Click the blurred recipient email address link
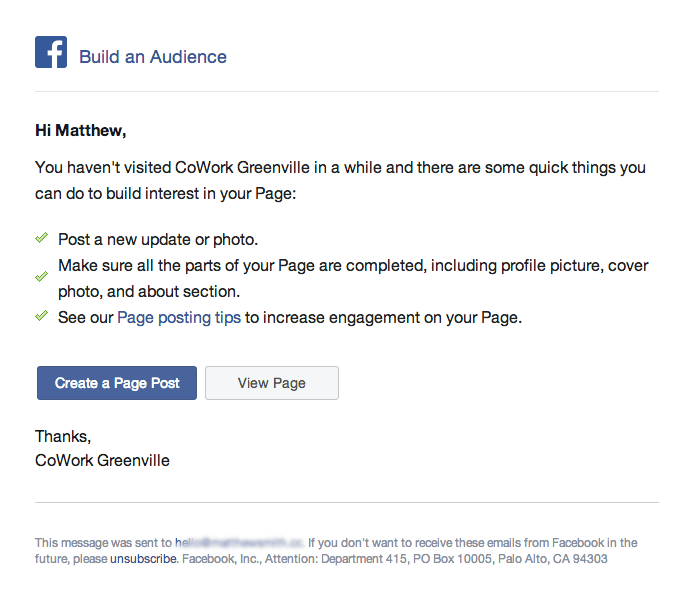The image size is (680, 596). click(239, 543)
